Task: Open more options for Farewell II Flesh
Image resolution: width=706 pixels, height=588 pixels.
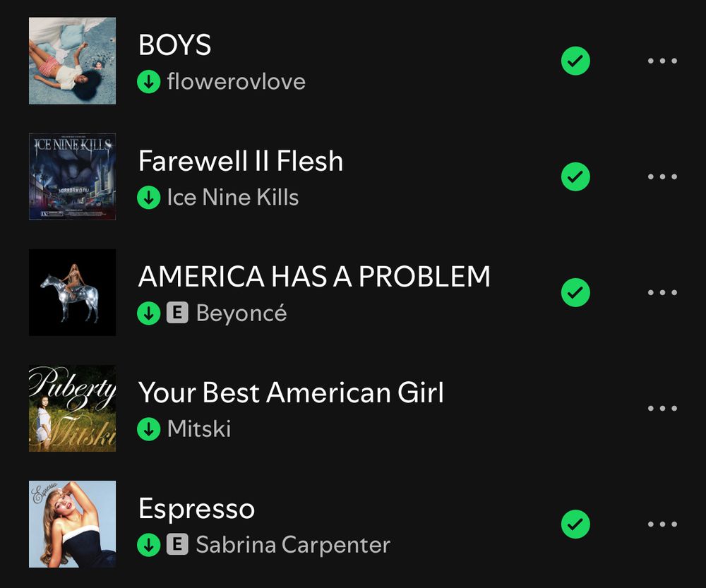Action: 662,176
